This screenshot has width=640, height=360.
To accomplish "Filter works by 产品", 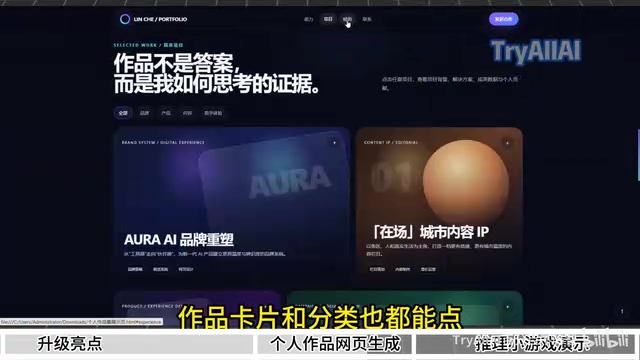I will click(x=166, y=113).
